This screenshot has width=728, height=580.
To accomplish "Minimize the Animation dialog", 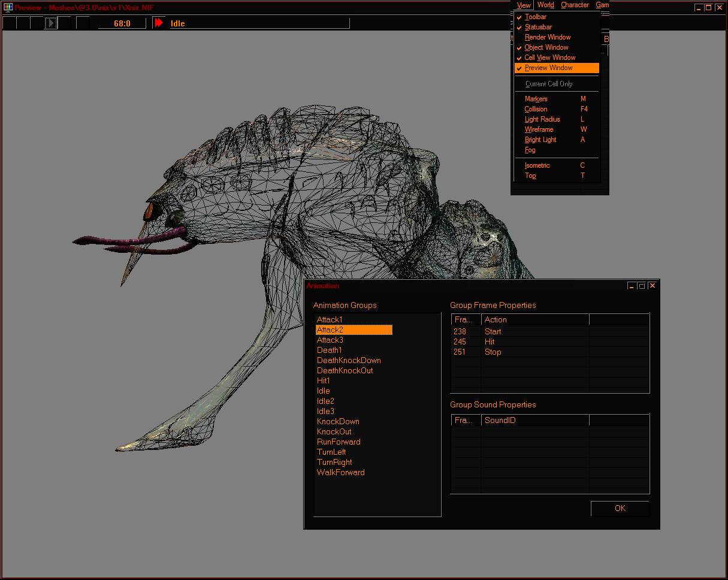I will [632, 286].
